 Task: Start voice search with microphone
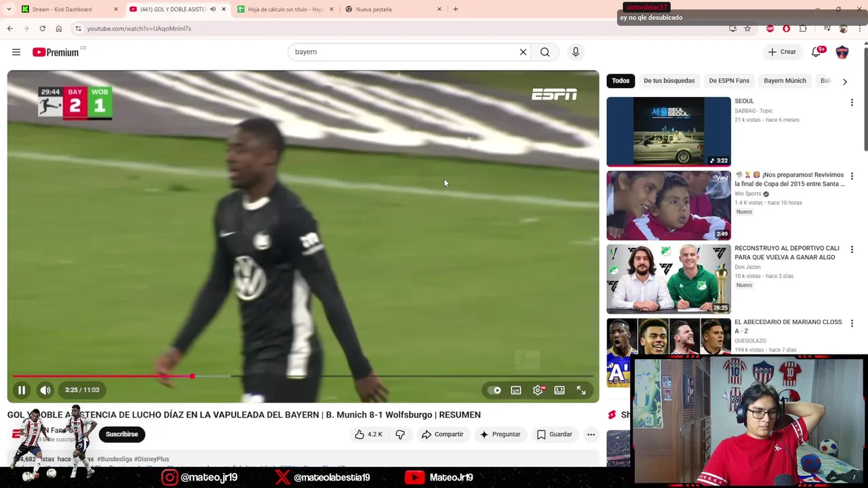pos(576,52)
